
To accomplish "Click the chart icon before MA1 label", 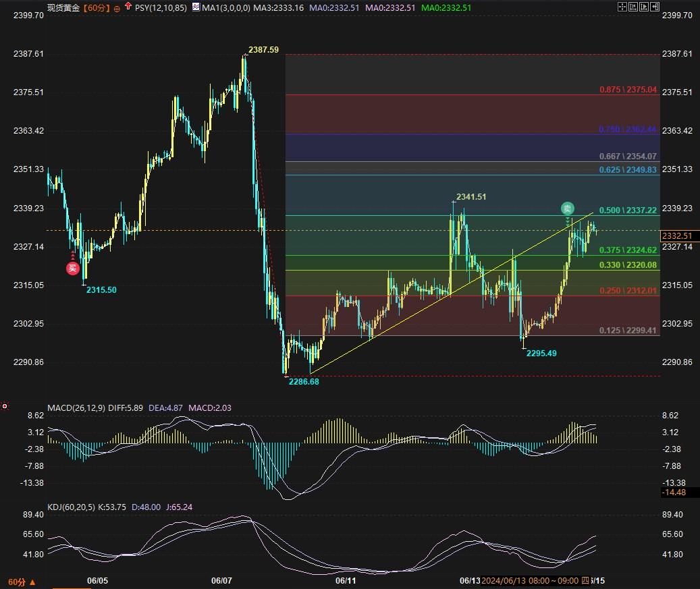I will tap(196, 7).
